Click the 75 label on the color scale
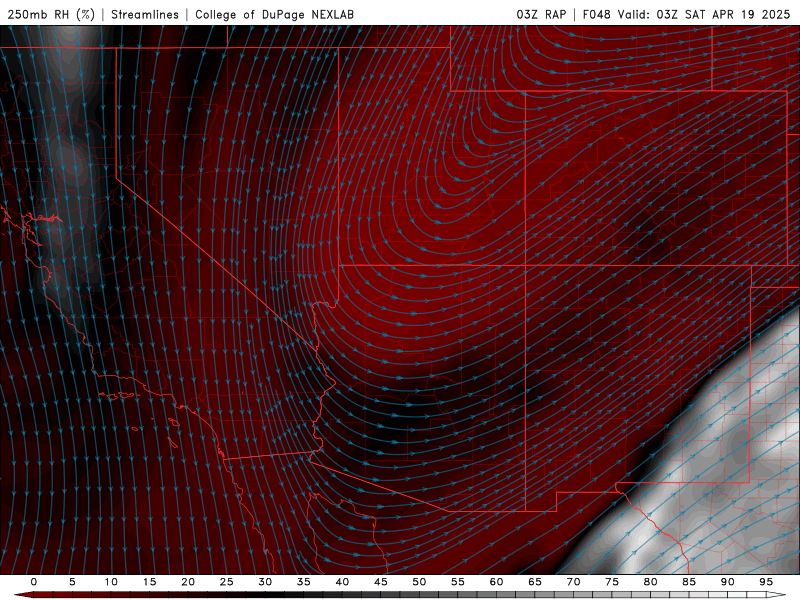Screen dimensions: 800x600 (x=612, y=582)
